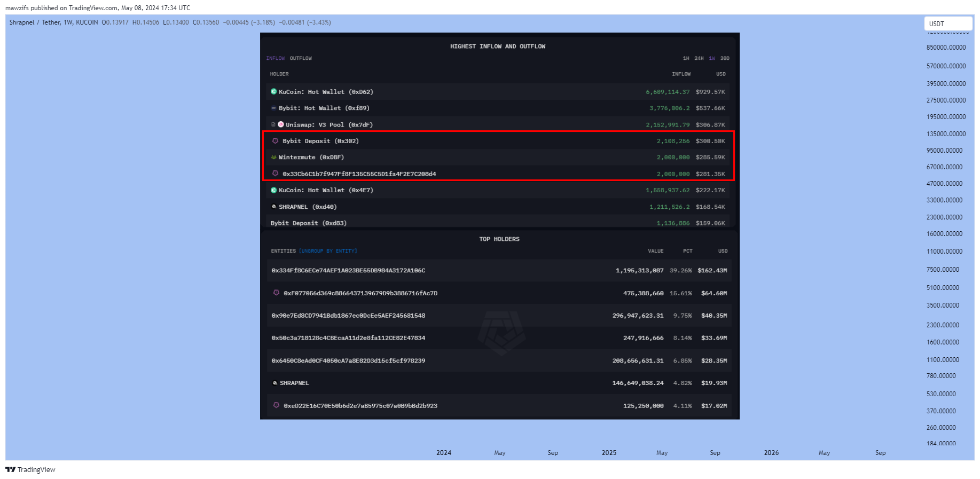Screen dimensions: 980x479
Task: Click the icon beside holder 0xF077056d369
Action: pos(276,293)
